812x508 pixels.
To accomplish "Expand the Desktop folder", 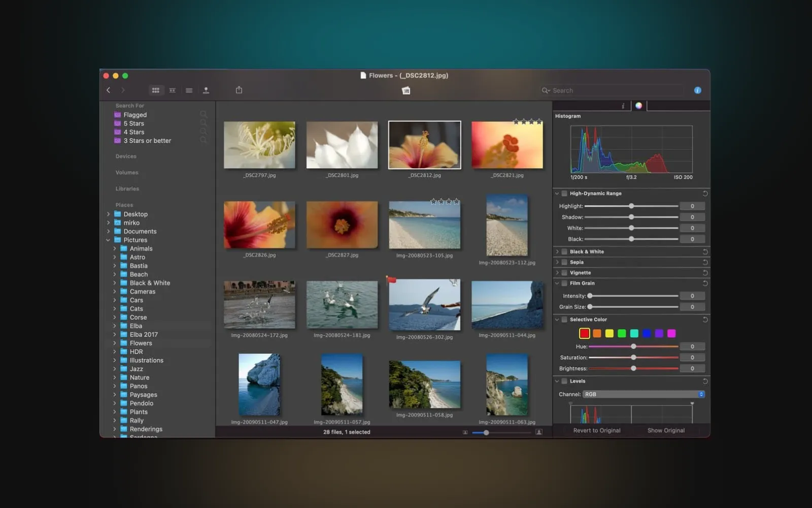I will point(108,214).
